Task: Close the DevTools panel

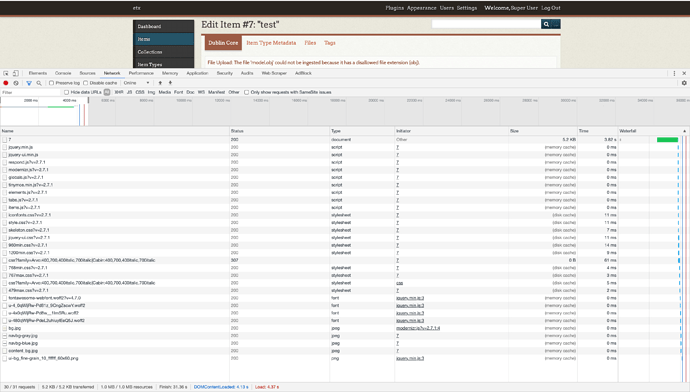Action: point(684,73)
